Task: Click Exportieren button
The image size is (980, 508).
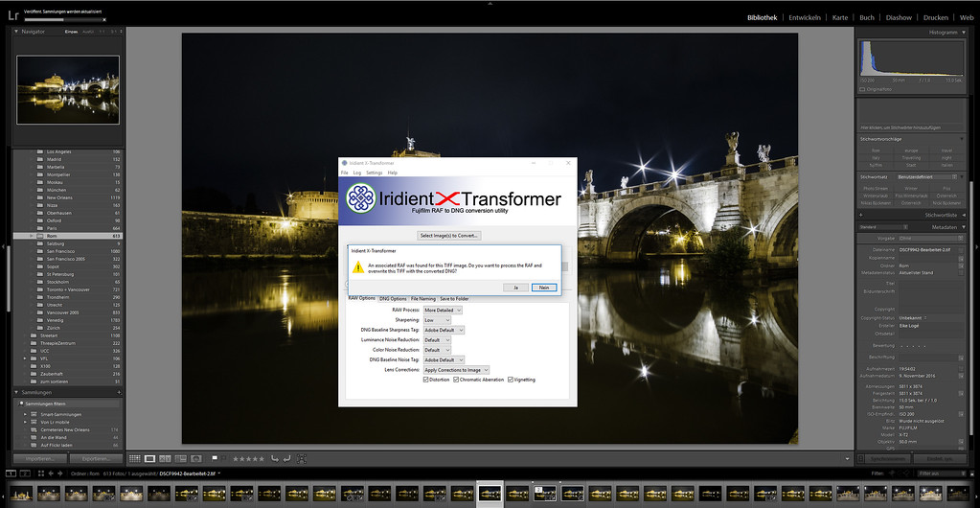Action: pos(96,458)
